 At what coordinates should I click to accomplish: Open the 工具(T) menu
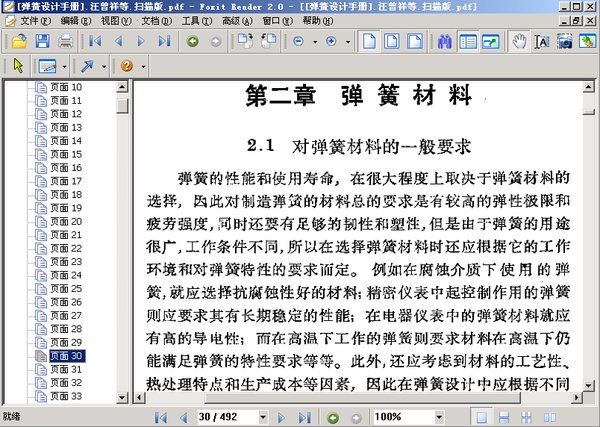pyautogui.click(x=197, y=21)
